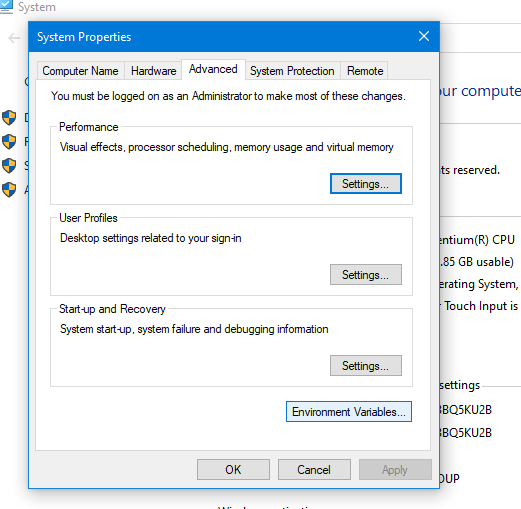Open Performance Settings button
521x509 pixels.
coord(366,184)
